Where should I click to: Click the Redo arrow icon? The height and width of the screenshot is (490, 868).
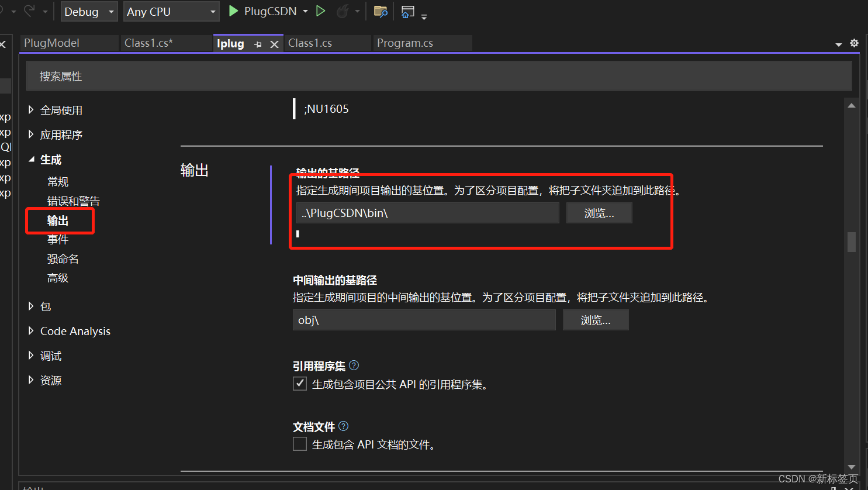click(x=30, y=11)
